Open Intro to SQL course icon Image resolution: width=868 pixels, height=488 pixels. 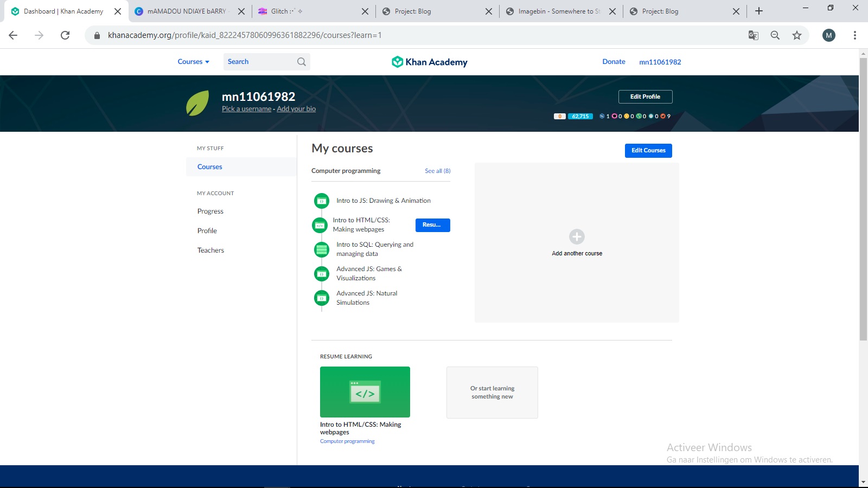tap(322, 249)
